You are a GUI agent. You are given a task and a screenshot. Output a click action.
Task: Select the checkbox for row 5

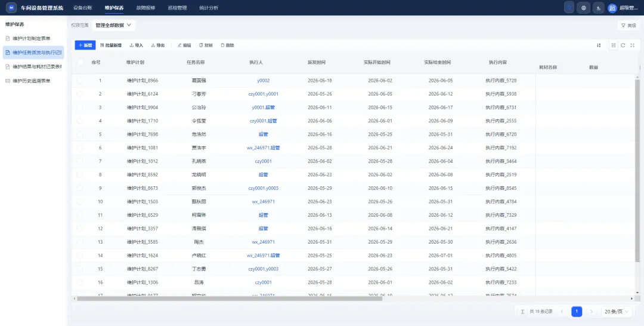pyautogui.click(x=80, y=134)
